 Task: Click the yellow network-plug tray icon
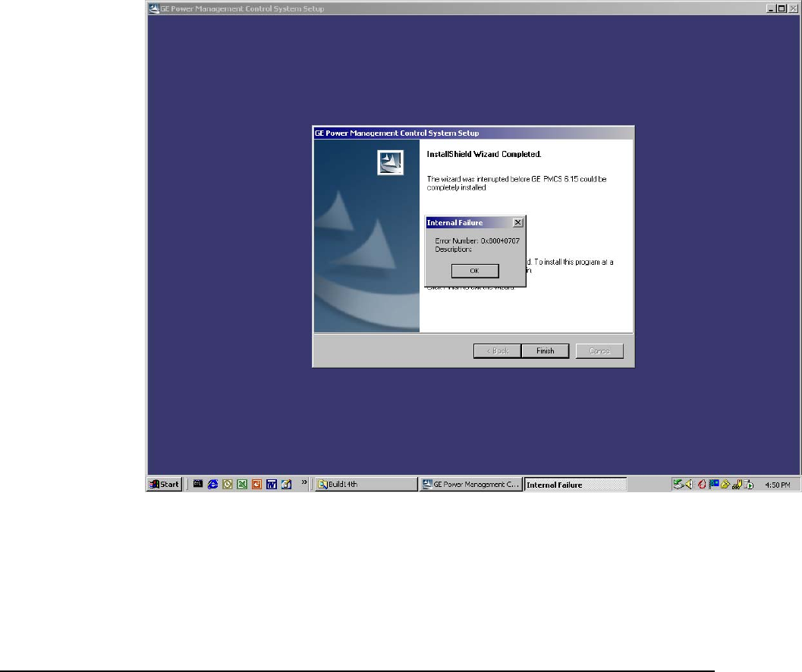(737, 485)
